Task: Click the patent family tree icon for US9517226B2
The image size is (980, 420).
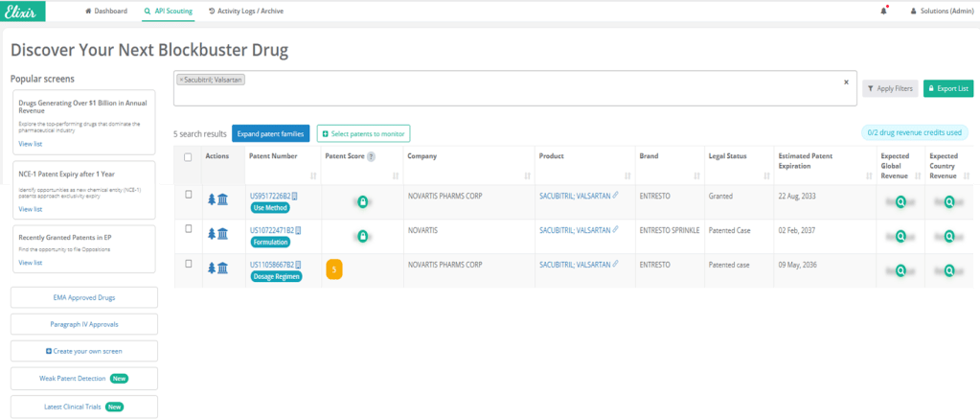Action: pyautogui.click(x=212, y=199)
